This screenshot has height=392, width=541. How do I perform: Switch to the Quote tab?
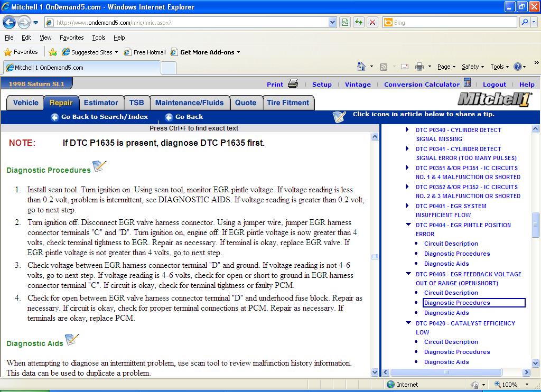point(246,103)
